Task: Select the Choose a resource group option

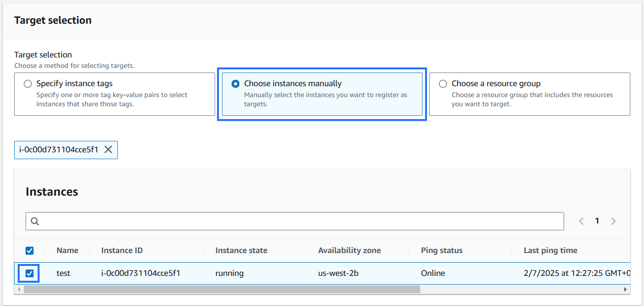Action: click(x=443, y=84)
